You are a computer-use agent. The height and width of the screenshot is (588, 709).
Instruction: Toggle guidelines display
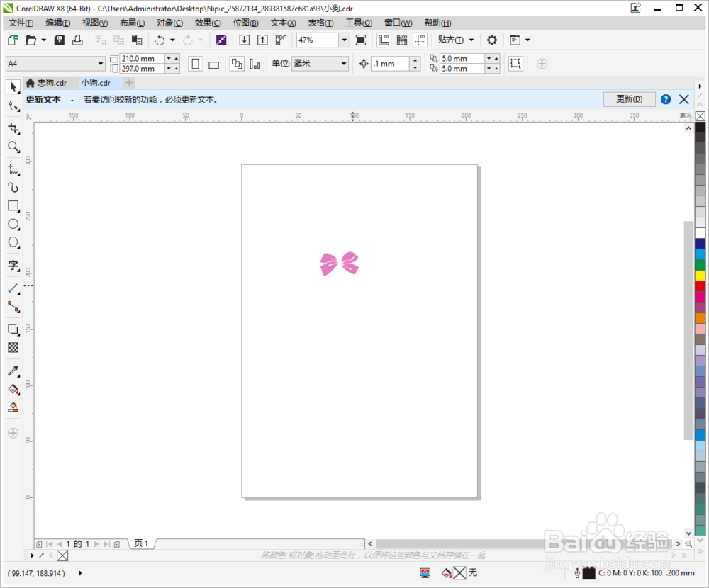(x=420, y=40)
